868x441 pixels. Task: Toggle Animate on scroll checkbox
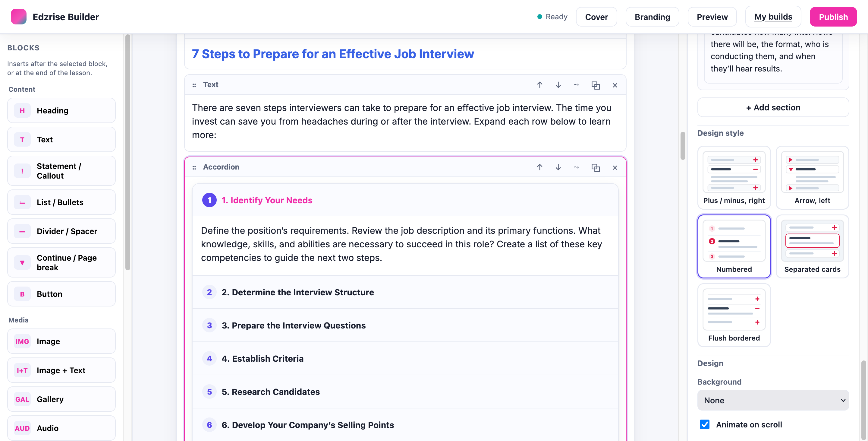click(x=704, y=424)
